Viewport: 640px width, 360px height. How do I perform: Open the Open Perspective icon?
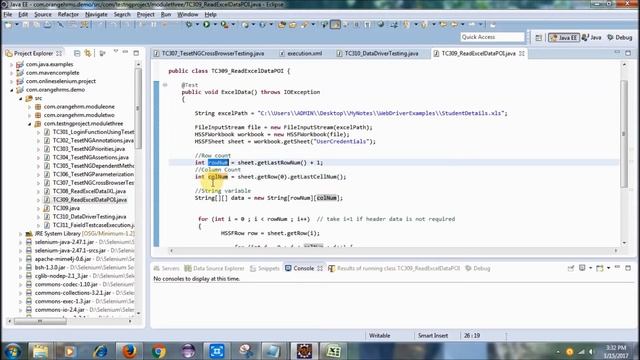(x=539, y=38)
